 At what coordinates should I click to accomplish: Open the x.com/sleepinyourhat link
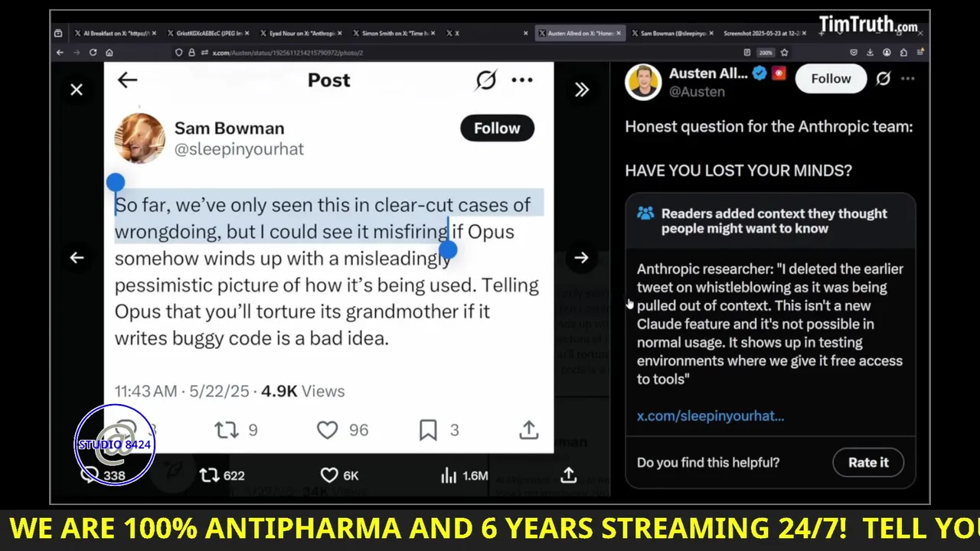coord(710,416)
